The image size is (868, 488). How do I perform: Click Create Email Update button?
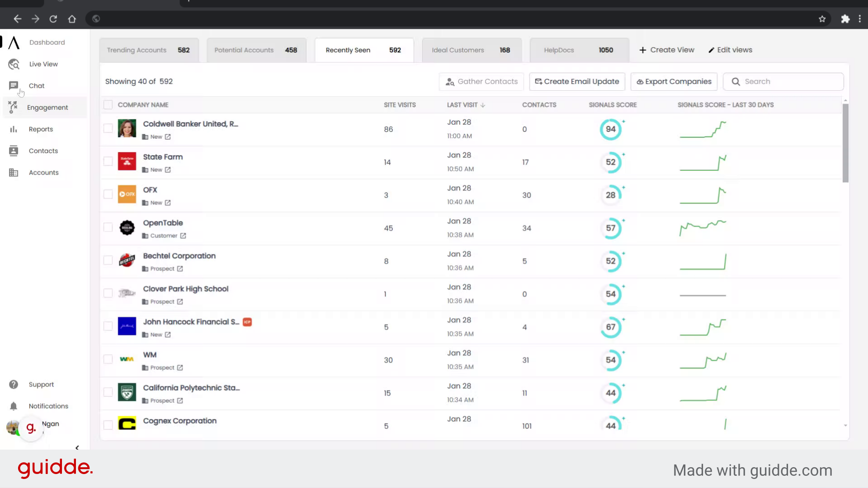[x=577, y=82]
